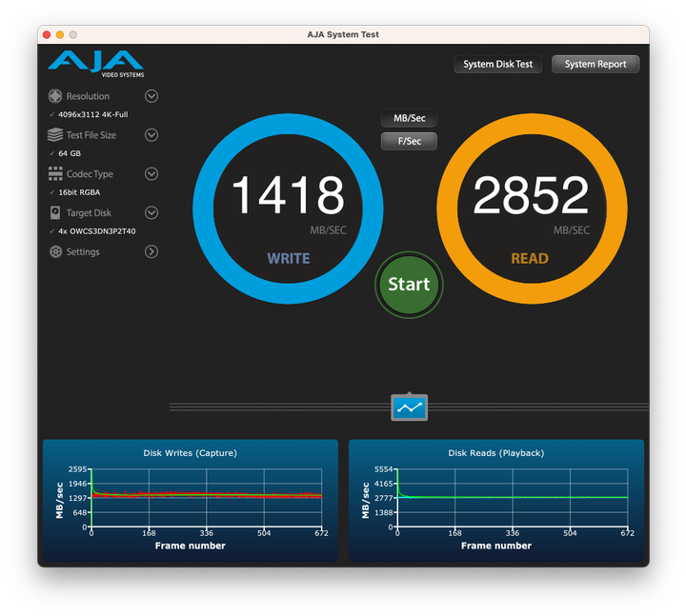Viewport: 686px width, 616px height.
Task: Click the blue WRITE speed gauge
Action: click(x=288, y=208)
